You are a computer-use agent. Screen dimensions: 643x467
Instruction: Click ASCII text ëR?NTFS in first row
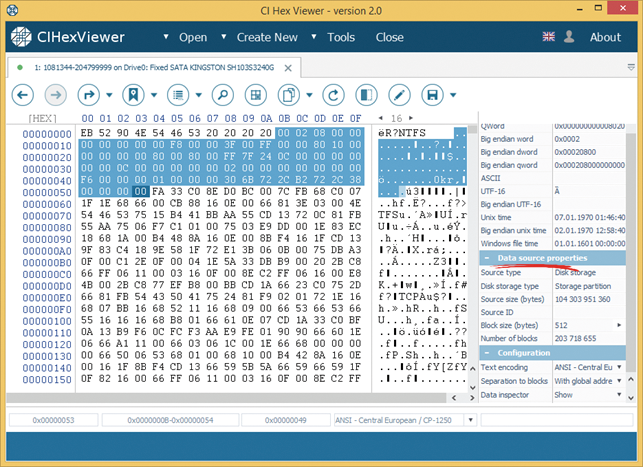tap(402, 133)
